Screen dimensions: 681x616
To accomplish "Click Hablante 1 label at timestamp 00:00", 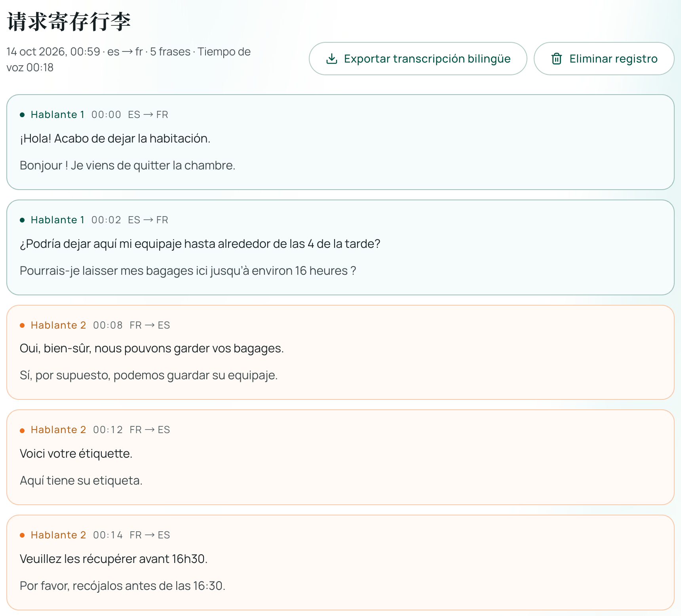I will click(x=57, y=115).
